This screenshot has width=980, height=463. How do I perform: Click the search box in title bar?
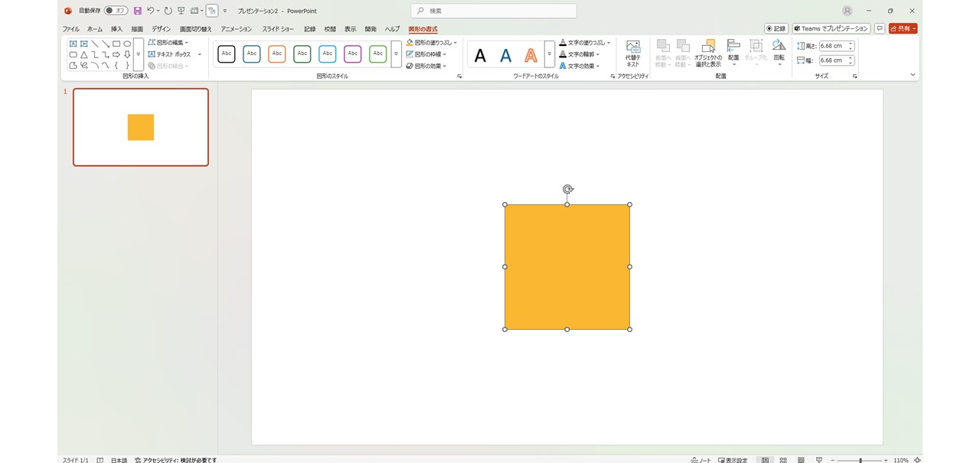point(494,11)
